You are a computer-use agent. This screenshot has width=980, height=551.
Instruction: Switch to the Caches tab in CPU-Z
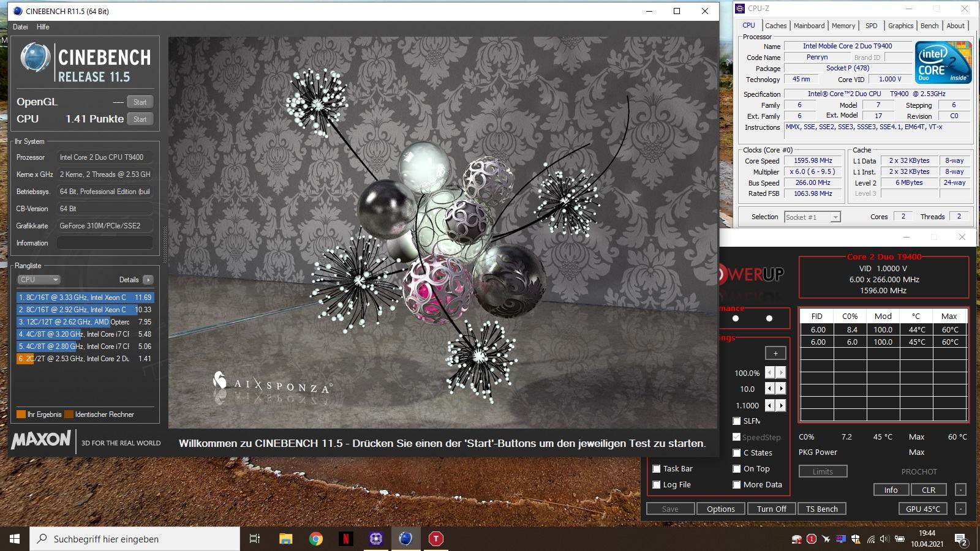[x=775, y=26]
